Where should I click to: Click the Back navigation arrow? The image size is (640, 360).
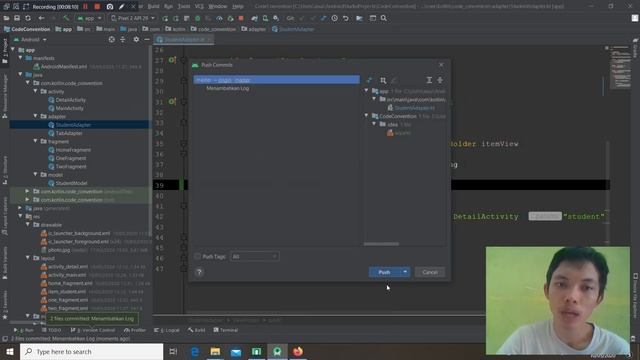(x=41, y=18)
